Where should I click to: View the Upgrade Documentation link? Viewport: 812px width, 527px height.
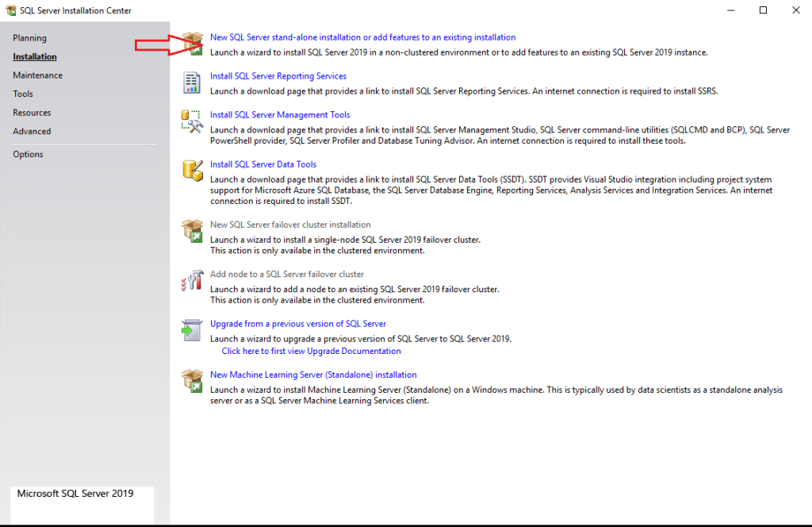click(311, 351)
